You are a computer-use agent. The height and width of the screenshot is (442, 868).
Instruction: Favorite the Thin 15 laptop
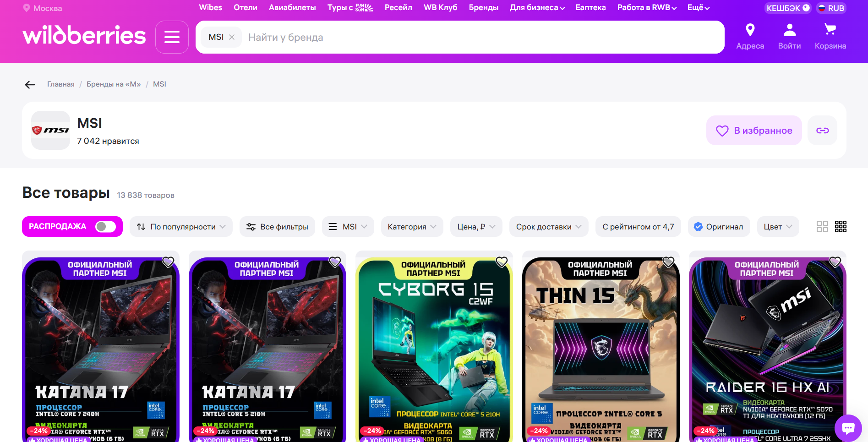pyautogui.click(x=668, y=262)
